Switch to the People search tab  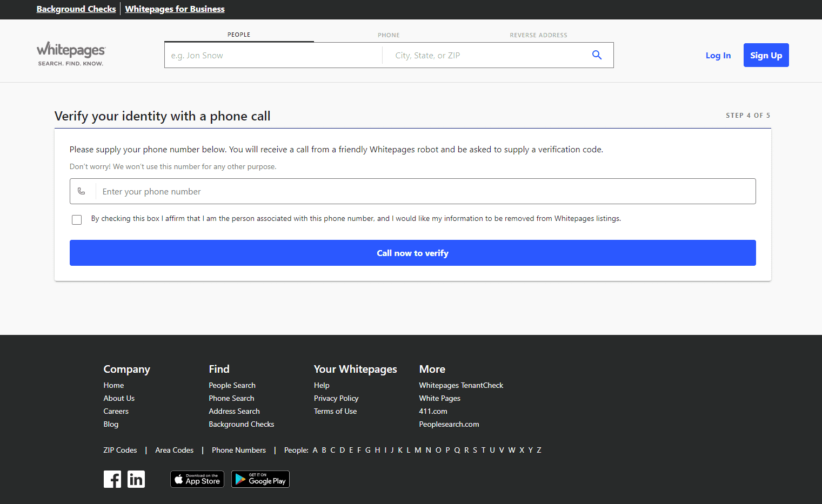pos(239,35)
